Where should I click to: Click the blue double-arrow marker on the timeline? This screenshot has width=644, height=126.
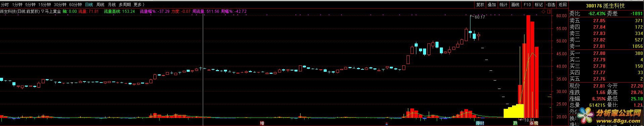386,123
